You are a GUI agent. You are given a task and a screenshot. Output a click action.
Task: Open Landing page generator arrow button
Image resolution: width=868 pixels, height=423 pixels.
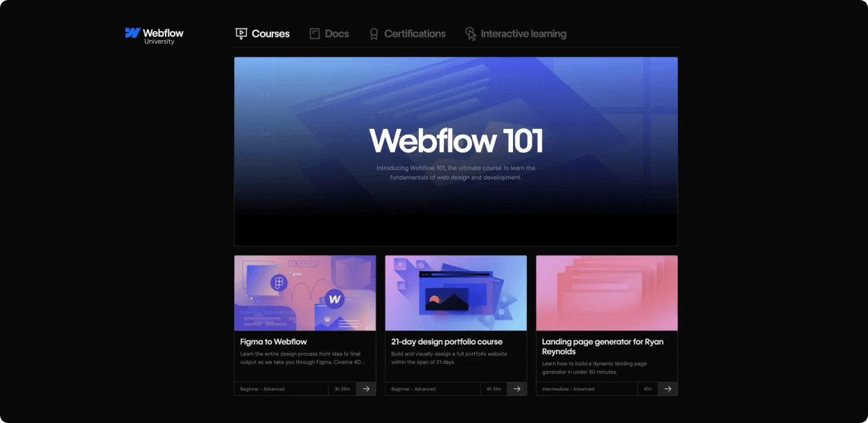668,389
